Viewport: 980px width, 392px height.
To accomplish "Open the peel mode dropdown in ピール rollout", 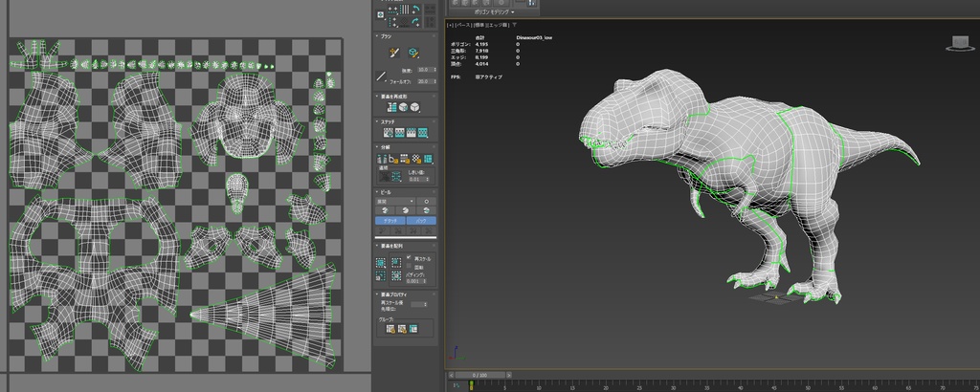I will (394, 202).
